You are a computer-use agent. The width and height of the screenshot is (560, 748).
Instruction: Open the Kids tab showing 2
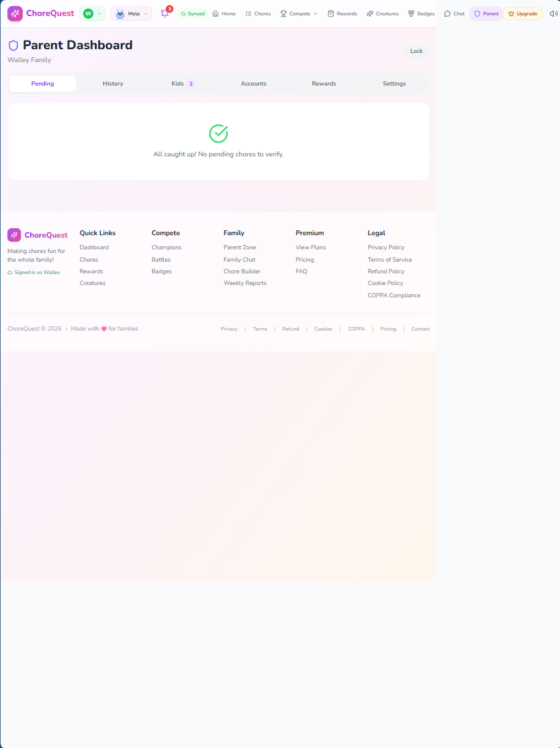[x=182, y=84]
